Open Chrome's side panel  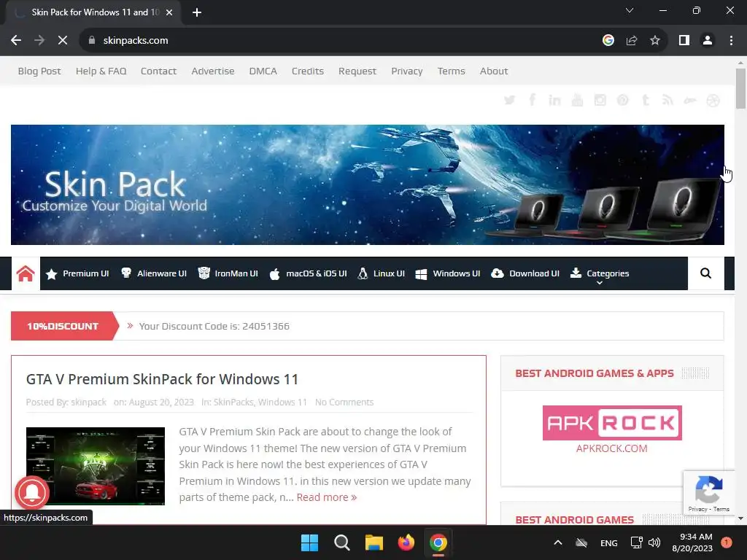point(684,41)
